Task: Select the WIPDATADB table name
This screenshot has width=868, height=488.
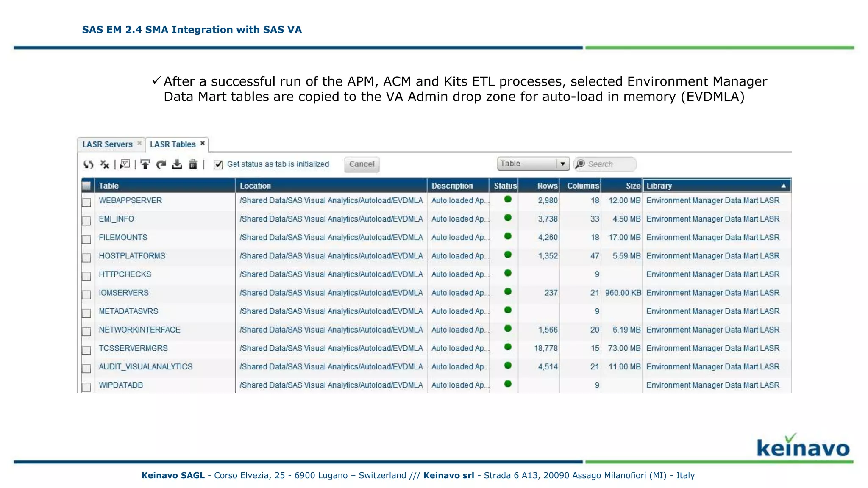Action: (x=121, y=385)
